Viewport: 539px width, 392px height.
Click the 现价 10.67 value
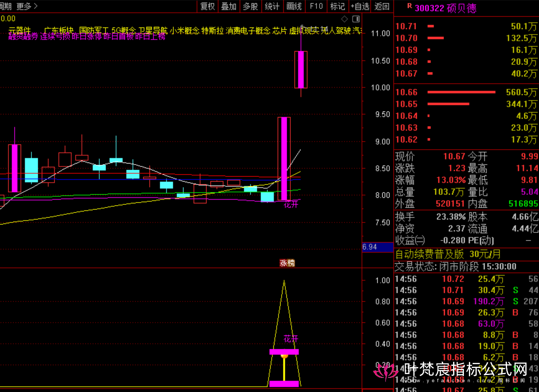[454, 156]
